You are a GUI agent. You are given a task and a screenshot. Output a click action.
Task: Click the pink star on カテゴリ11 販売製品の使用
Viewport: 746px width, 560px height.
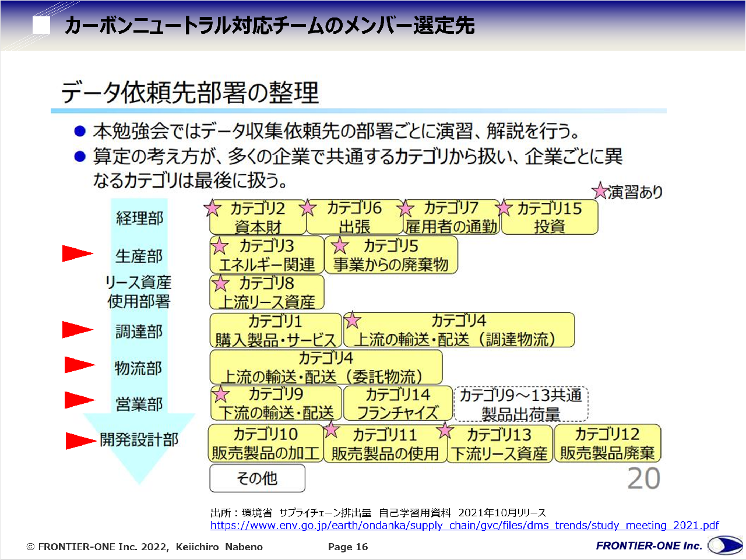tap(331, 430)
